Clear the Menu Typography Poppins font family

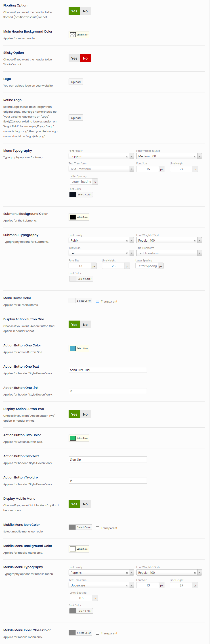pyautogui.click(x=127, y=157)
